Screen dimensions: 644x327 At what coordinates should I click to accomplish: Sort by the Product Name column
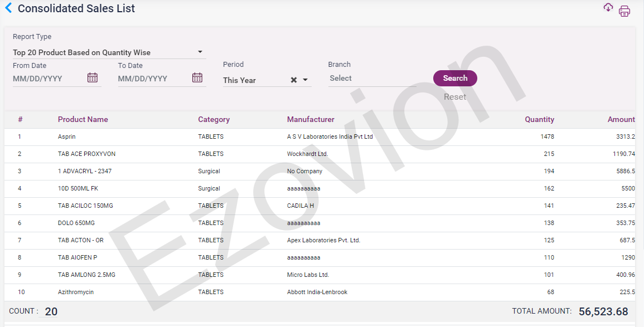coord(83,119)
